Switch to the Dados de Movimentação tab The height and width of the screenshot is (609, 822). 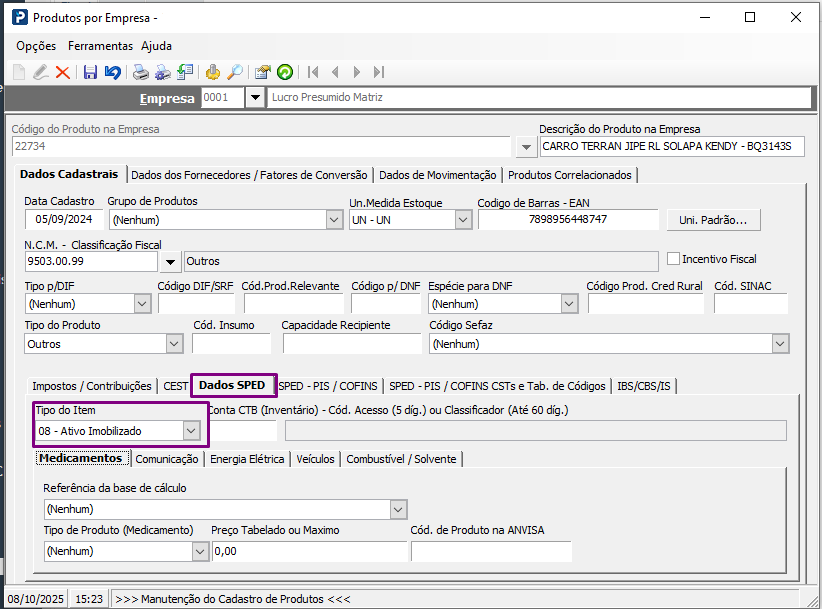(x=437, y=175)
